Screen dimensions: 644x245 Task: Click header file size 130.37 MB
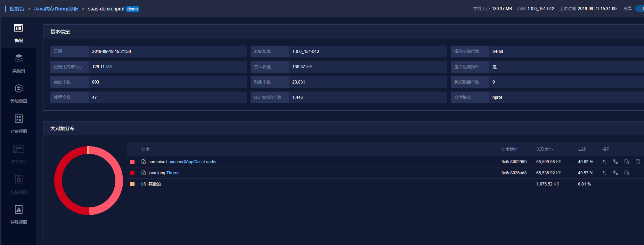(502, 9)
